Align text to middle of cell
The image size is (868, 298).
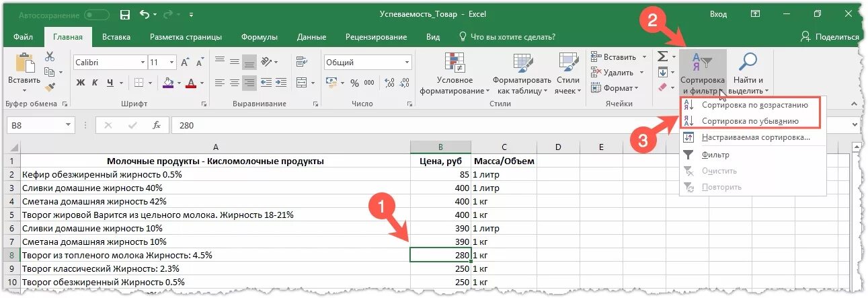tap(234, 62)
